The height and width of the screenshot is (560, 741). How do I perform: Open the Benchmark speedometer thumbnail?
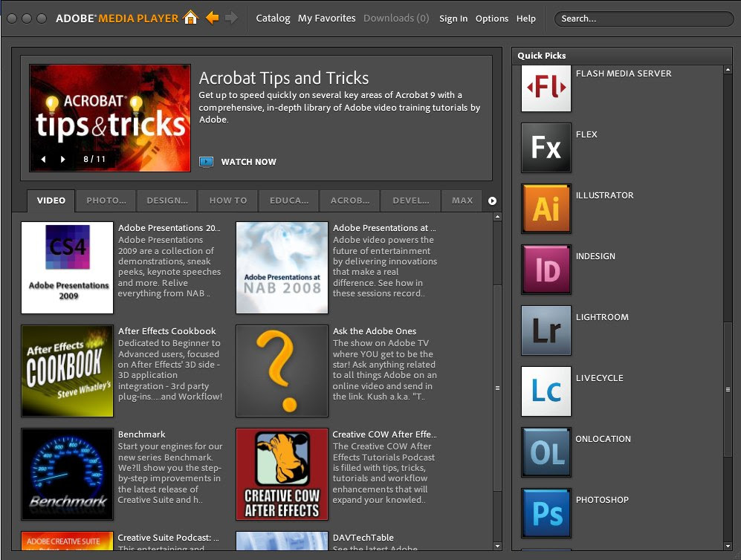(x=67, y=474)
